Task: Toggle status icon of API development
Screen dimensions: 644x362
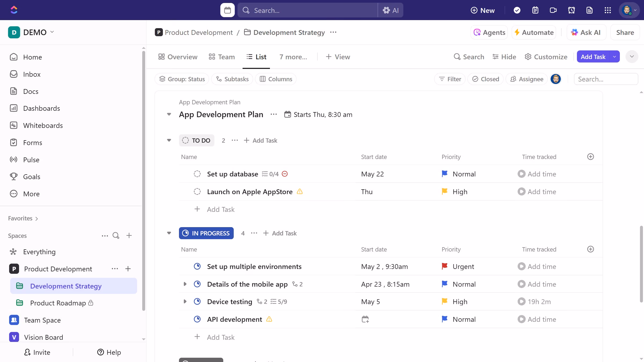Action: (197, 319)
